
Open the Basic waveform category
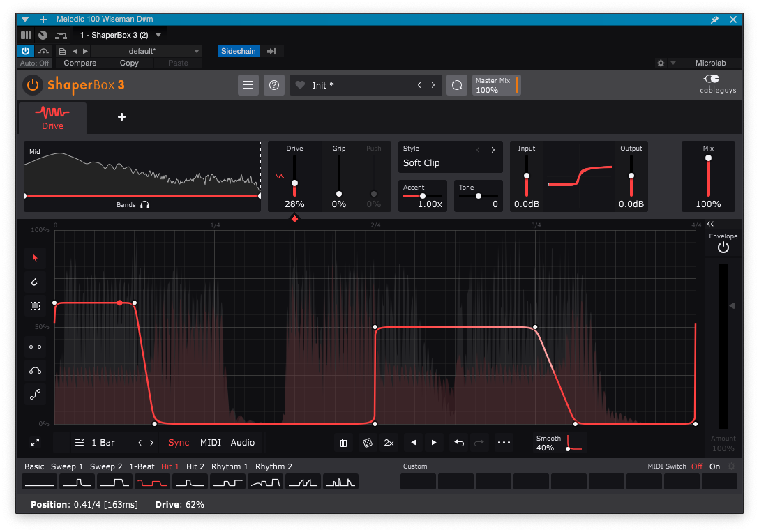point(34,466)
